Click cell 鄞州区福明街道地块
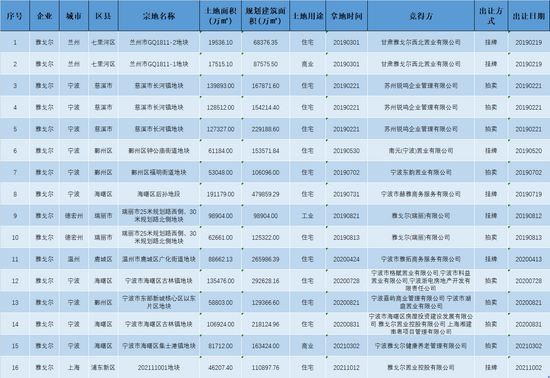The width and height of the screenshot is (550, 378). pyautogui.click(x=159, y=173)
